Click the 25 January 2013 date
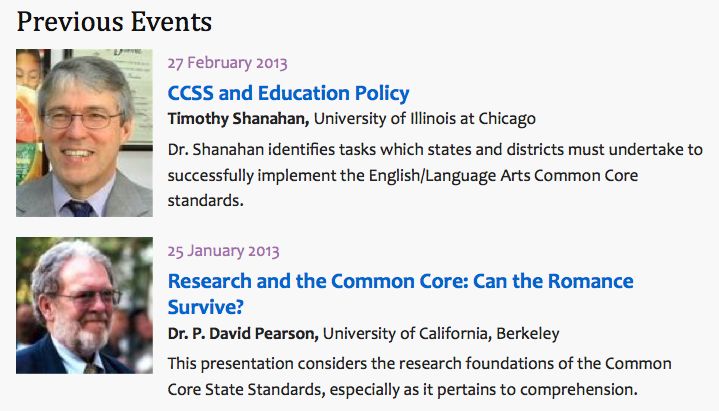 [x=223, y=251]
